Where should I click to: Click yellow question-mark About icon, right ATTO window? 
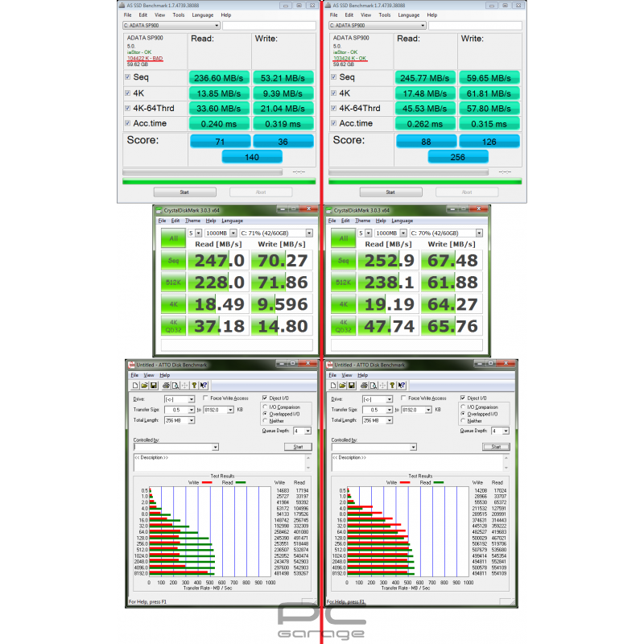pos(392,386)
